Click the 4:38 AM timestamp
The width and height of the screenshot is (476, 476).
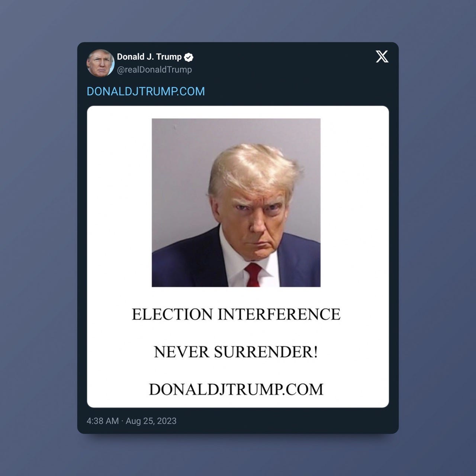coord(103,421)
